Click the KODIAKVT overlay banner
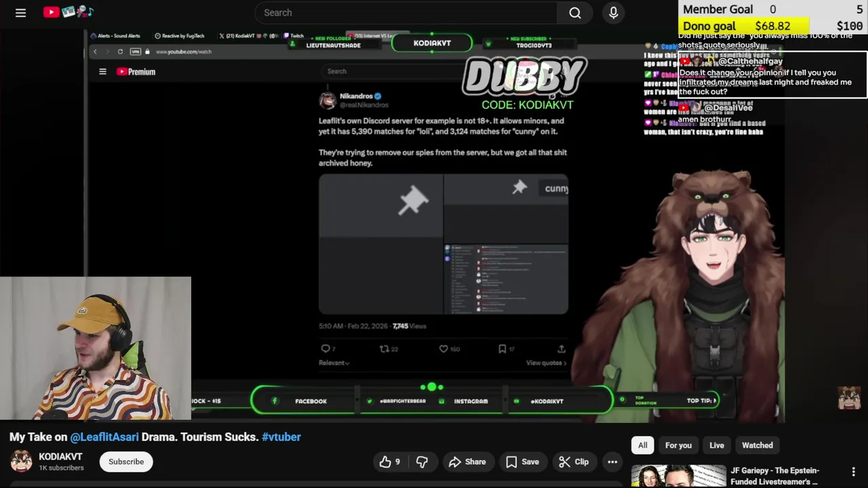This screenshot has width=868, height=488. point(432,43)
